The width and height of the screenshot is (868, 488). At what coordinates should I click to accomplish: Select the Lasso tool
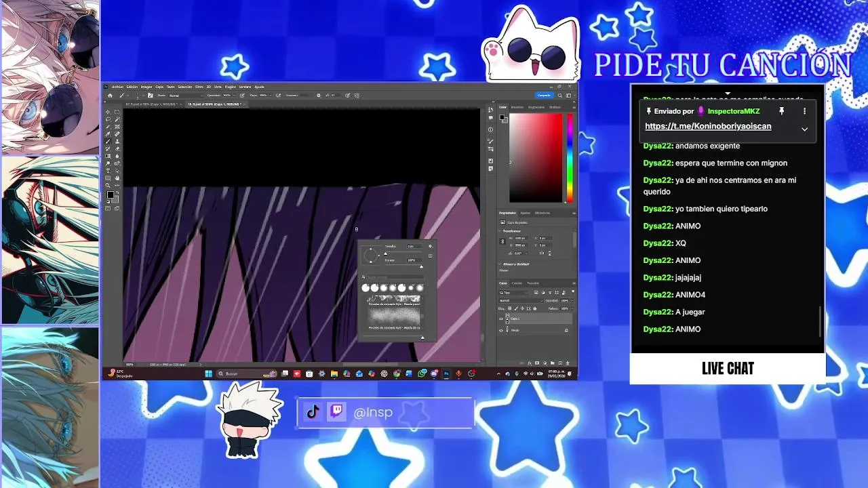[x=108, y=119]
